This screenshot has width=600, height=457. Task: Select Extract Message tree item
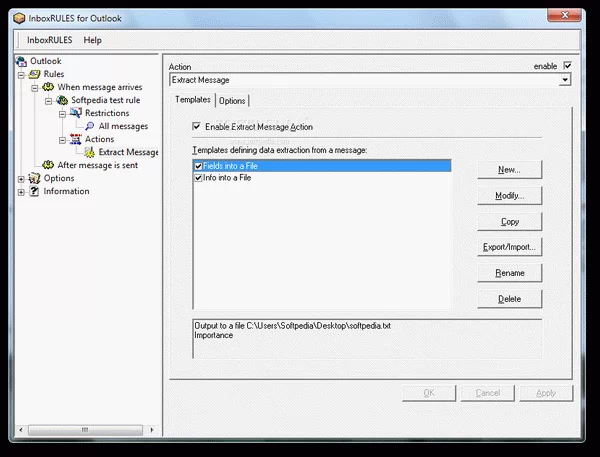[128, 152]
